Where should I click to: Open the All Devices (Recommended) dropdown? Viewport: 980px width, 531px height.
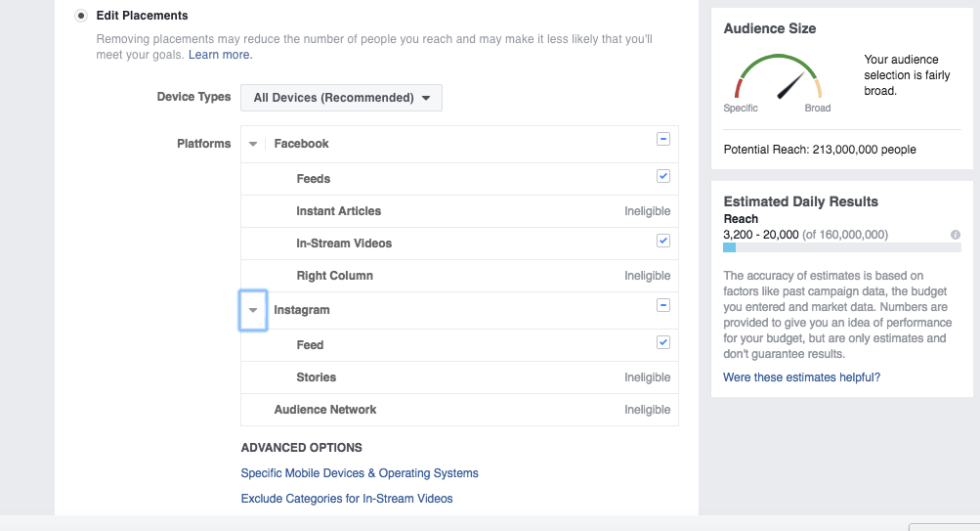point(341,98)
